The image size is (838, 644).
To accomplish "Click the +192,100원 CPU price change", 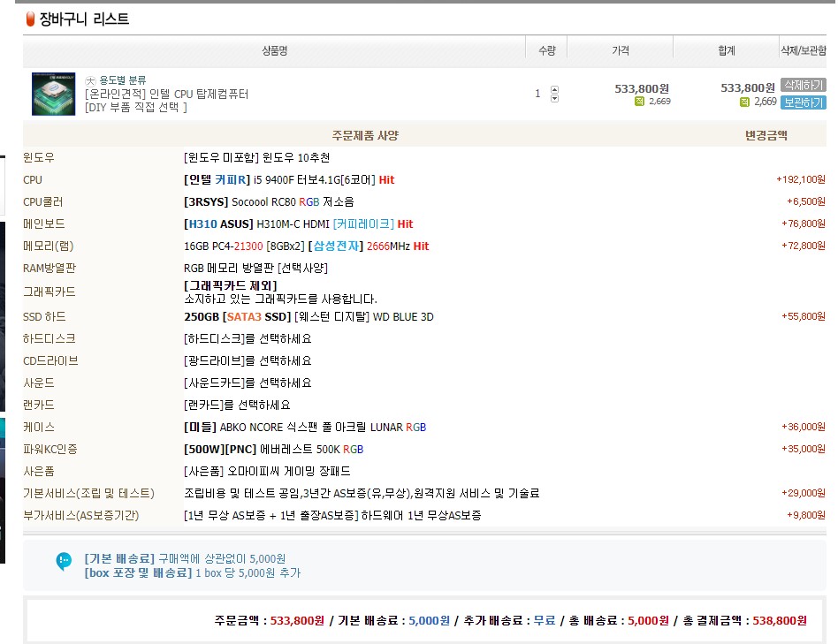I will coord(801,179).
